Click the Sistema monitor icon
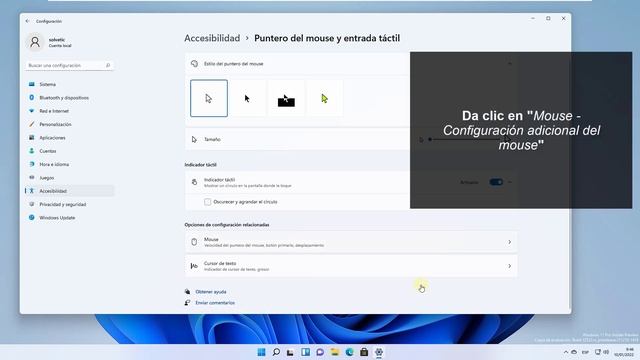 (x=31, y=84)
